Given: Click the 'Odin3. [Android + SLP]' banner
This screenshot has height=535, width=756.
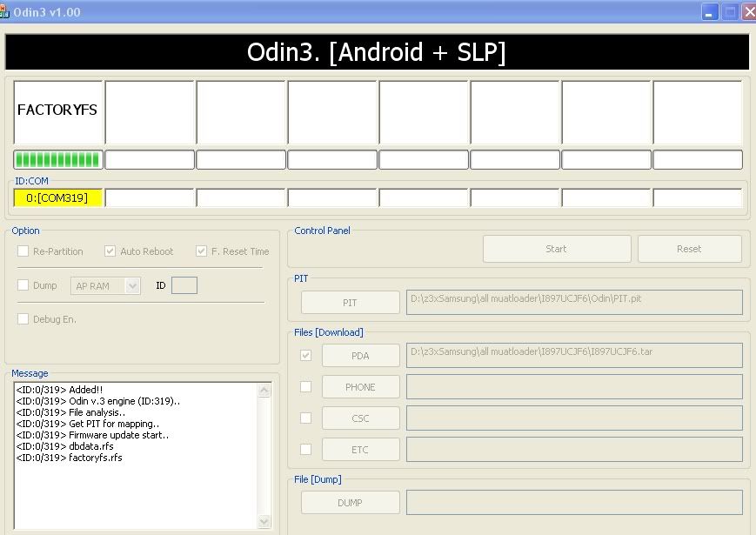Looking at the screenshot, I should (377, 52).
